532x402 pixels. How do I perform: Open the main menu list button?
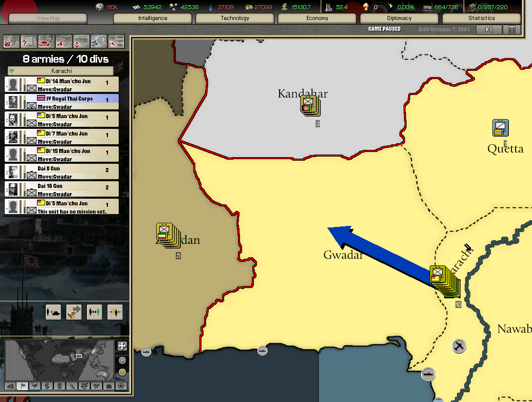coord(511,30)
